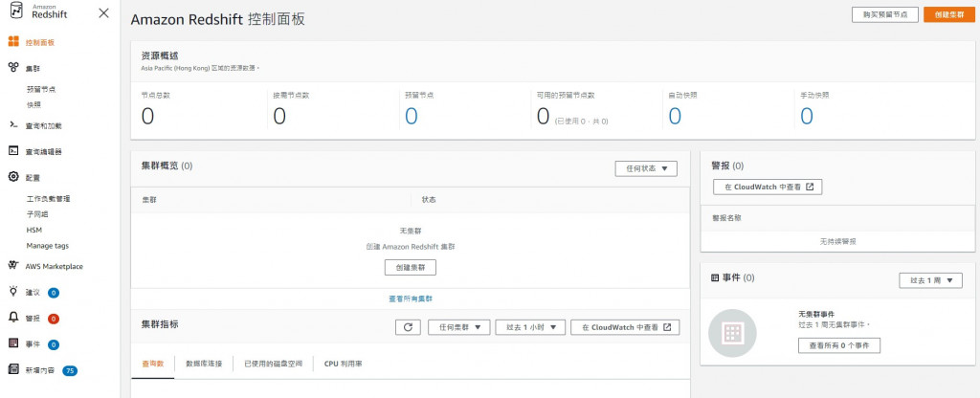Switch to the 已使用的磁盘空间 tab

(273, 364)
